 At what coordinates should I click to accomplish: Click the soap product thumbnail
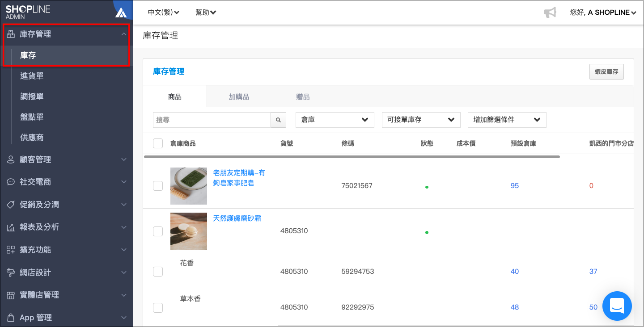(189, 186)
